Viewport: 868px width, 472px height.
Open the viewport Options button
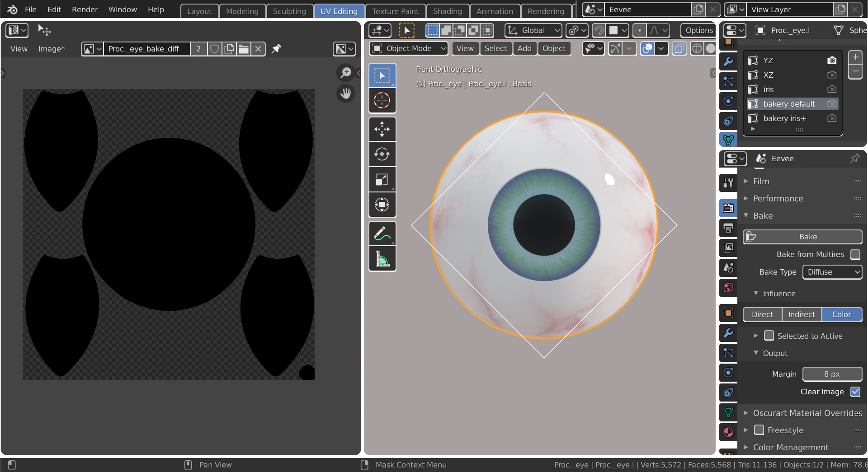tap(699, 30)
